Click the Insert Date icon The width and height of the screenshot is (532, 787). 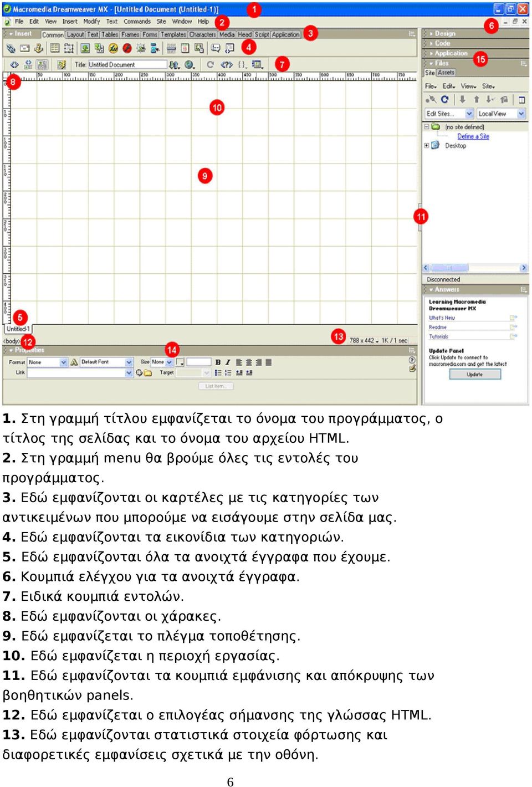185,48
